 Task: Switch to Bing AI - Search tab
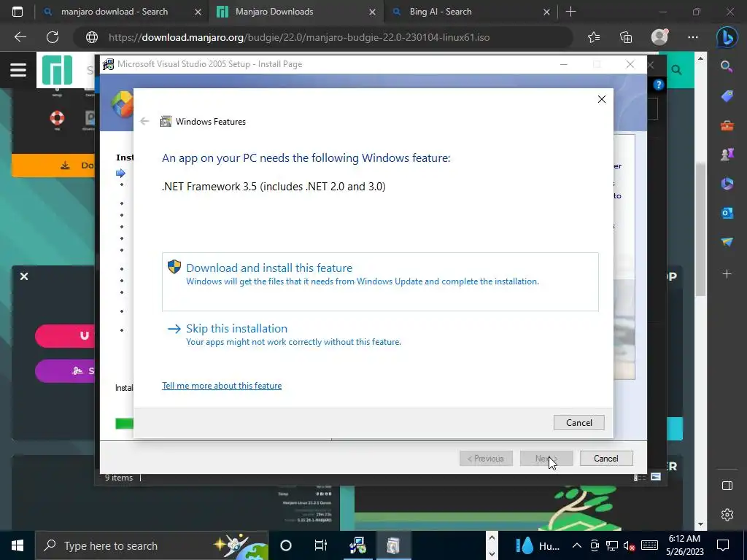(x=441, y=12)
